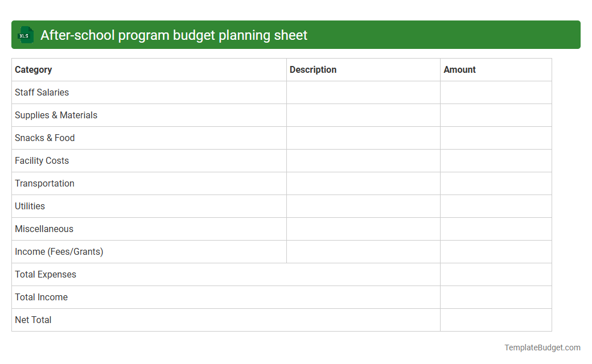Select the Total Income row
This screenshot has height=364, width=592.
pyautogui.click(x=41, y=297)
